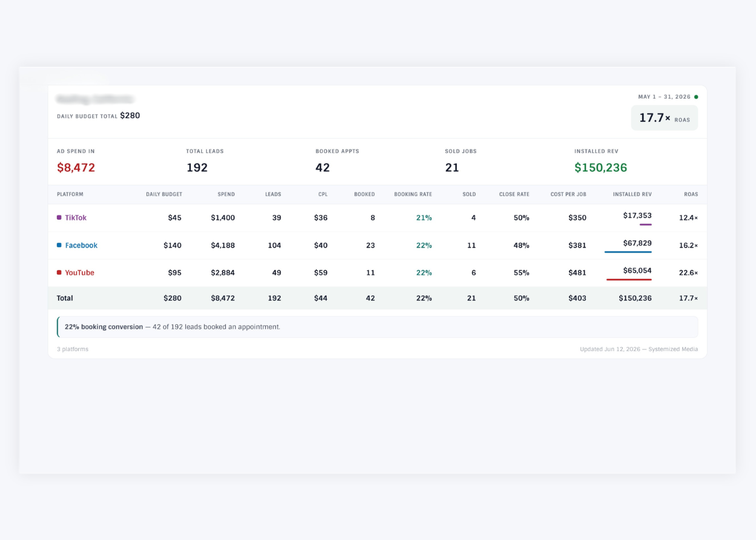This screenshot has height=540, width=756.
Task: Click the red YouTube platform marker
Action: tap(59, 272)
